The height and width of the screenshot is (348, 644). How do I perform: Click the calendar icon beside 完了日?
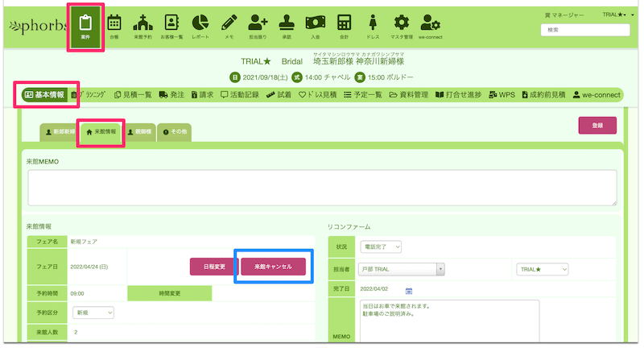tap(409, 291)
